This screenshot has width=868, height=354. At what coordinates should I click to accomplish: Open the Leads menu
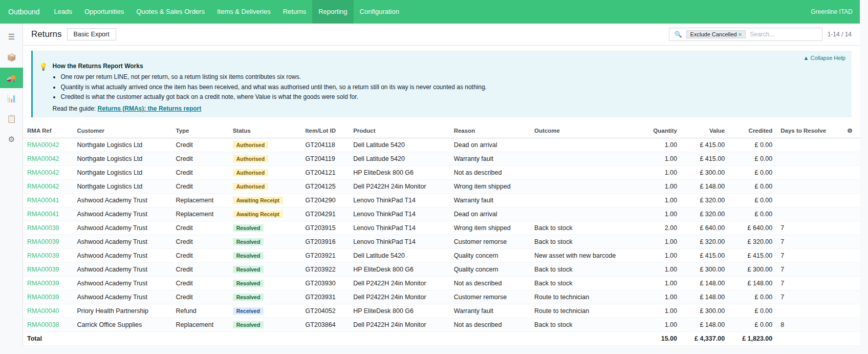(x=63, y=12)
